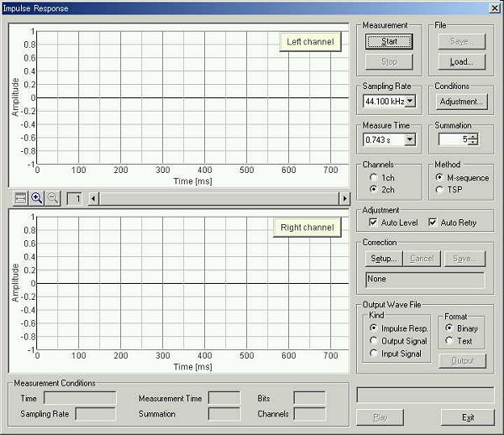Click the scrollbar left arrow

pos(93,198)
